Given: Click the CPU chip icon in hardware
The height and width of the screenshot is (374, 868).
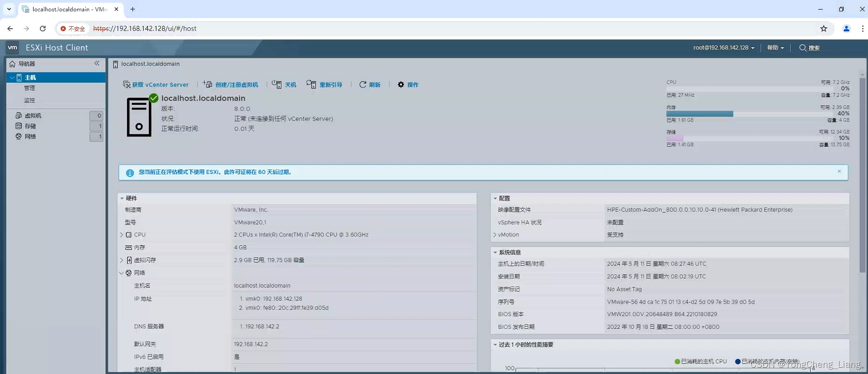Looking at the screenshot, I should coord(129,235).
